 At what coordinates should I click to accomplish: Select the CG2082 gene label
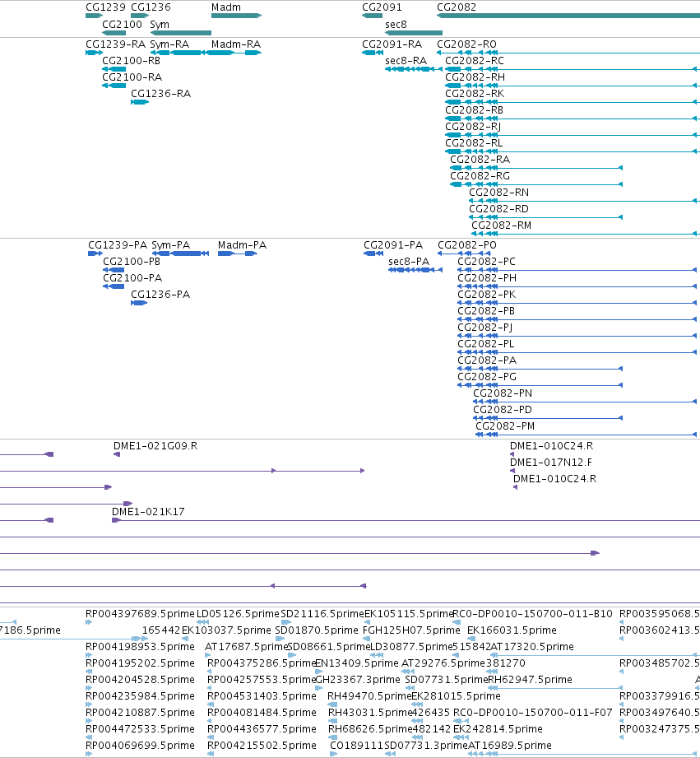457,7
